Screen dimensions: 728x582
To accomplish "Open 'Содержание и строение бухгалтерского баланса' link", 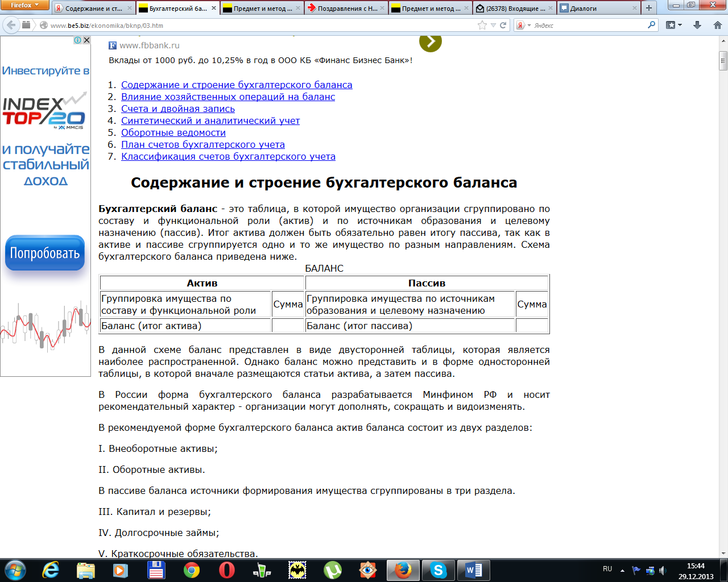I will [237, 85].
